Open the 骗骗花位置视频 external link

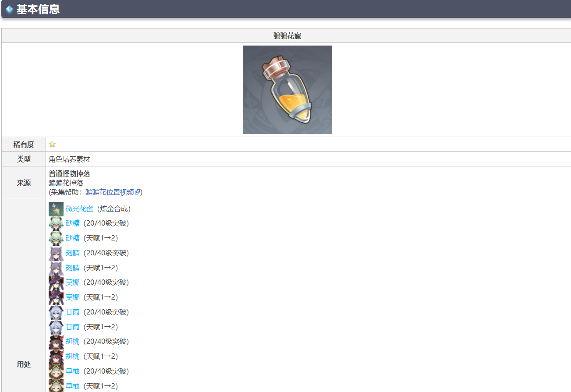pos(113,192)
